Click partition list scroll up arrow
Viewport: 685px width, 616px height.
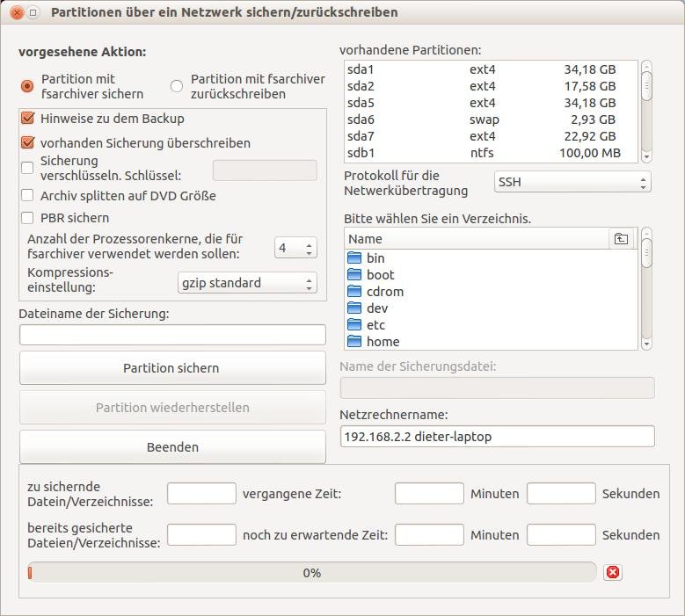coord(646,67)
